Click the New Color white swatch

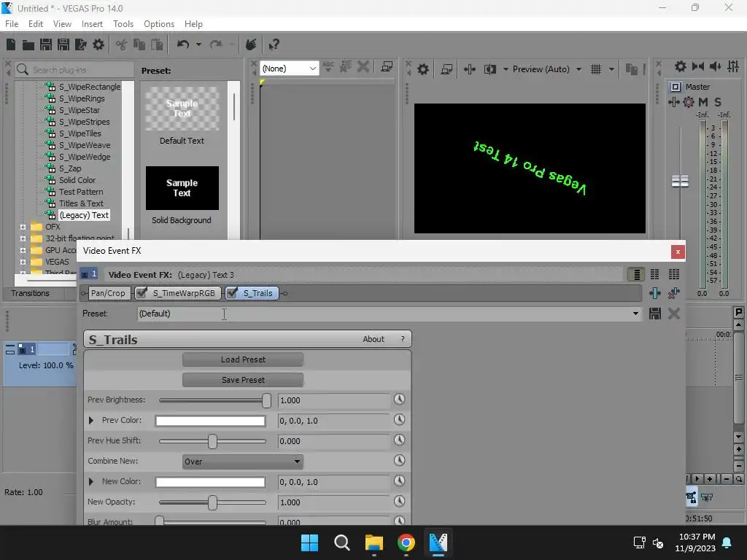tap(210, 483)
